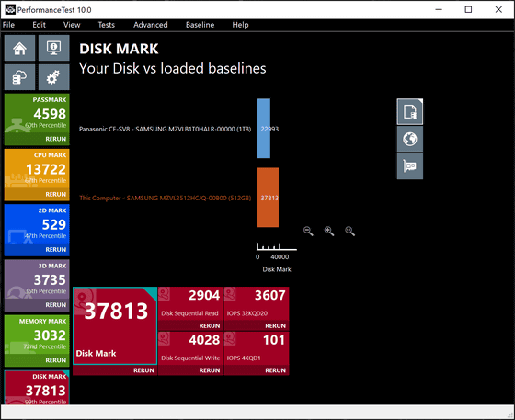Open the View menu
This screenshot has height=420, width=515.
pos(72,25)
